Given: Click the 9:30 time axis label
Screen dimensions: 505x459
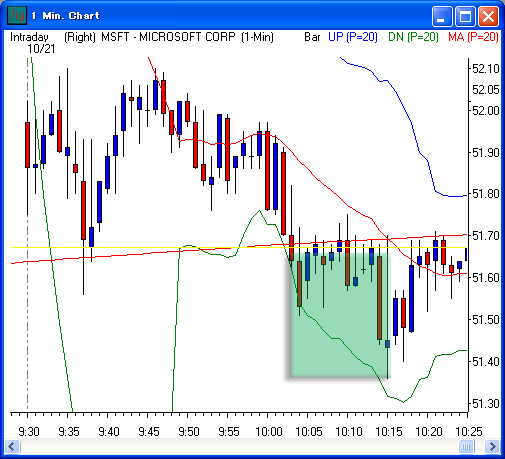Looking at the screenshot, I should click(29, 432).
